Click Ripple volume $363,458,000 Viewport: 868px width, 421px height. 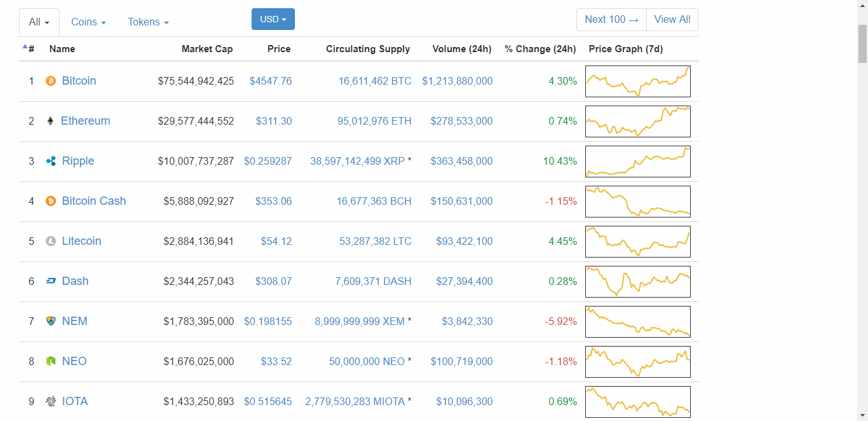pyautogui.click(x=462, y=162)
